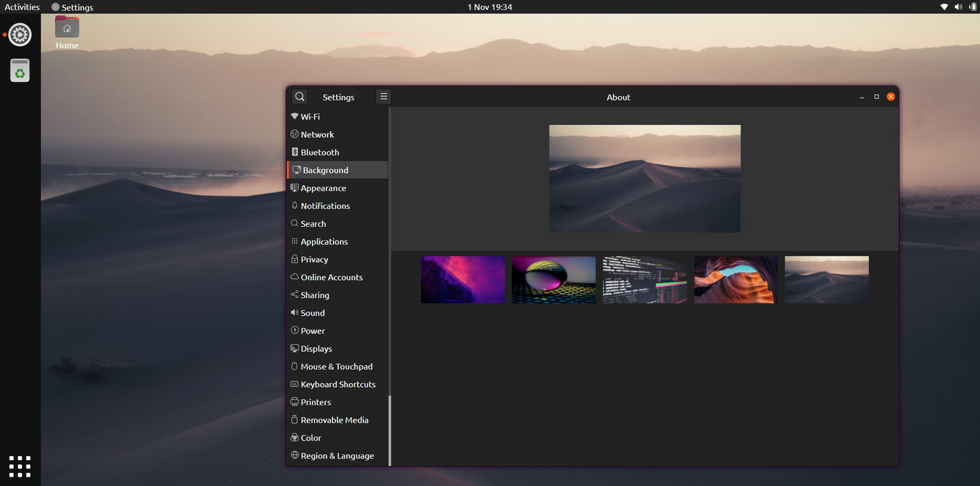The image size is (980, 486).
Task: Open the Activities overview
Action: (x=22, y=6)
